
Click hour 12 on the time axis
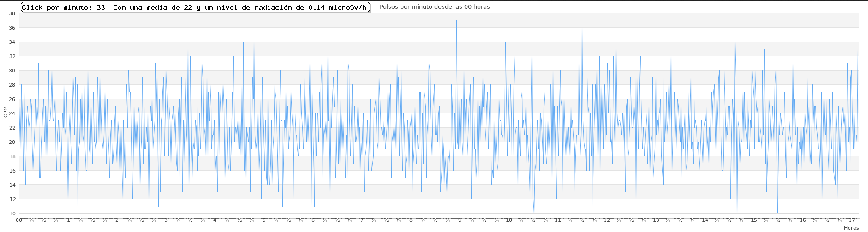(606, 220)
